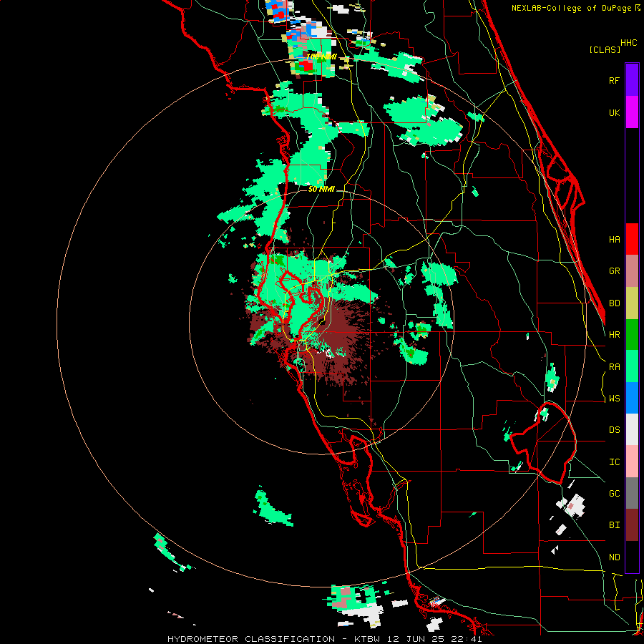Click the HR dark green legend swatch
The height and width of the screenshot is (644, 644).
click(632, 335)
